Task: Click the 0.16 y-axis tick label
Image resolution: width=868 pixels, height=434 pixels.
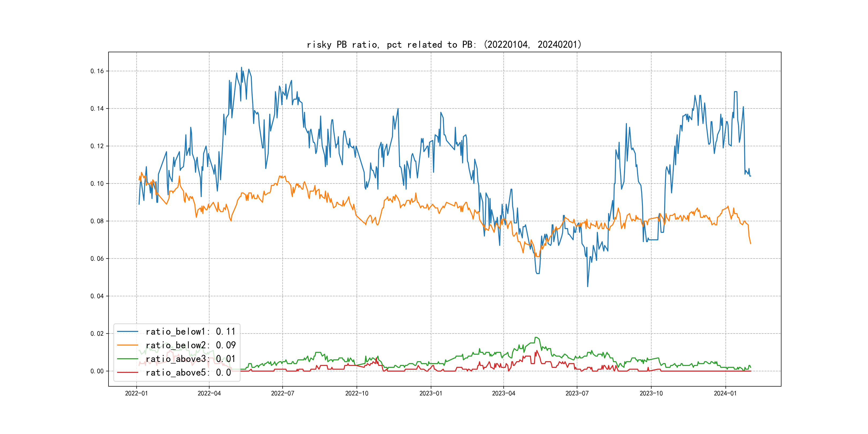Action: (97, 71)
